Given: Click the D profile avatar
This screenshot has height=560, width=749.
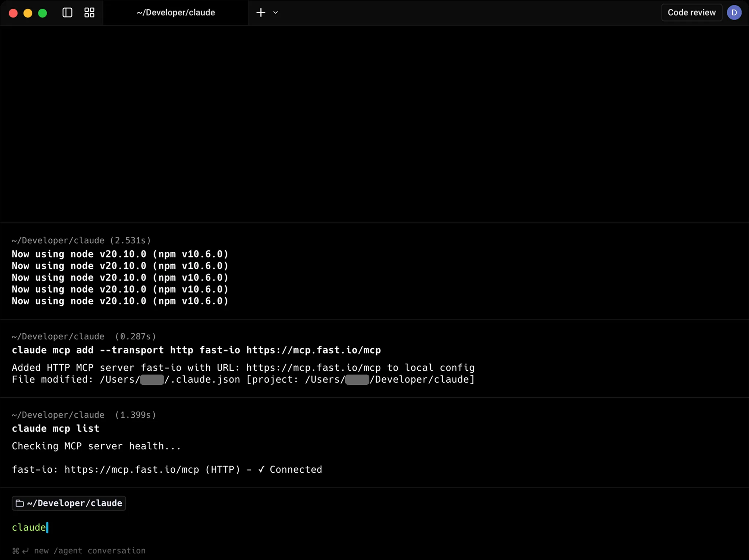Looking at the screenshot, I should click(734, 12).
